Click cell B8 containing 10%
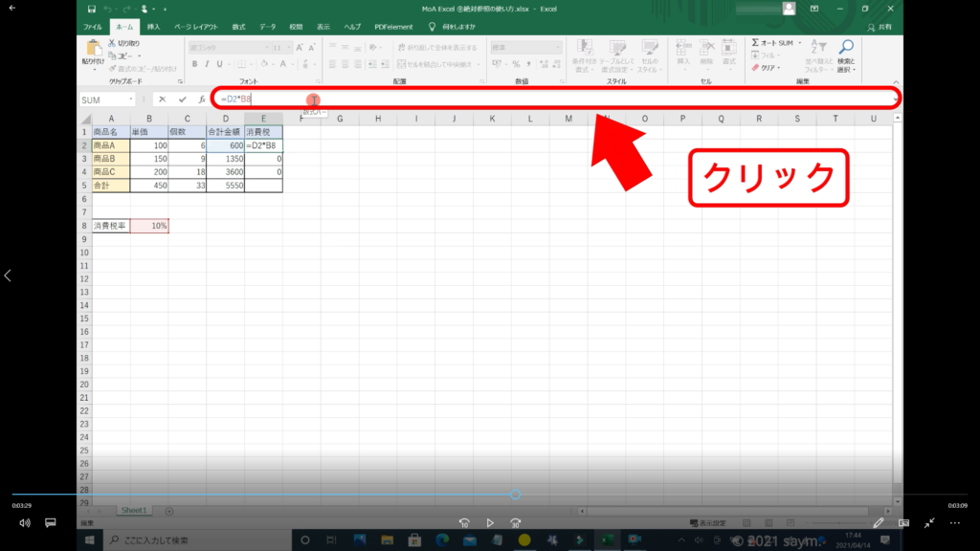The height and width of the screenshot is (551, 980). 148,226
